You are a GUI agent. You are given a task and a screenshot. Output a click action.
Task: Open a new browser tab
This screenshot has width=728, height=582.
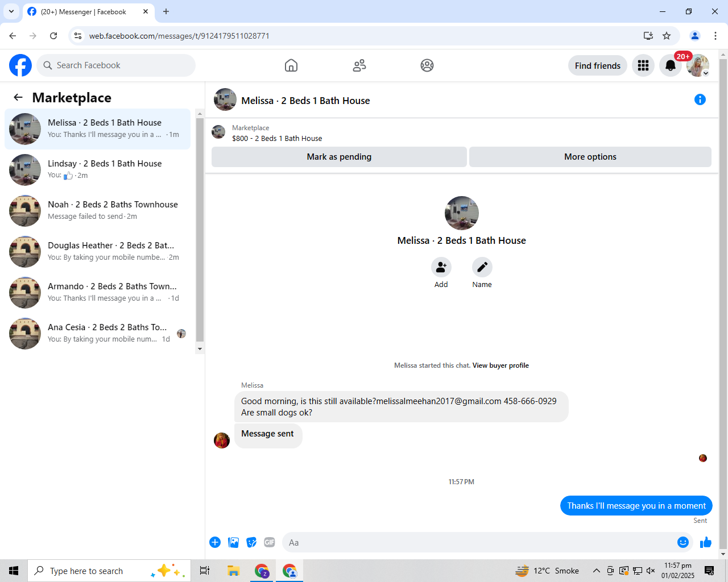[166, 11]
